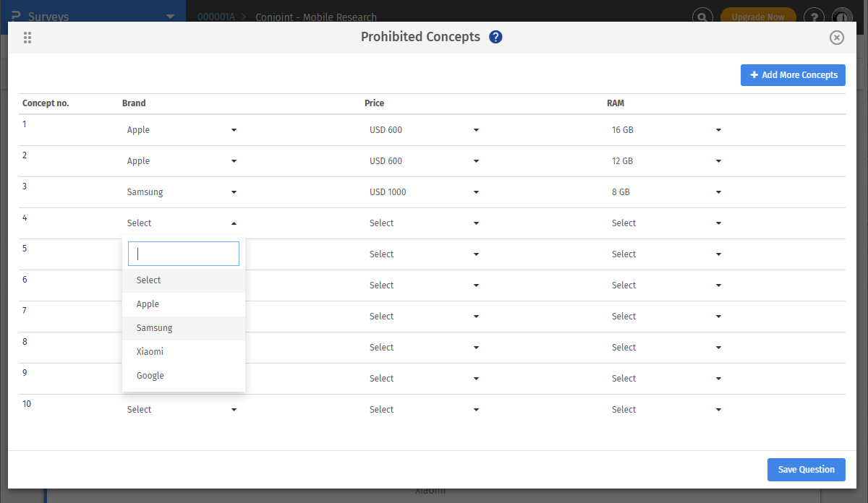868x503 pixels.
Task: Select Google in the dropdown list
Action: coord(150,376)
